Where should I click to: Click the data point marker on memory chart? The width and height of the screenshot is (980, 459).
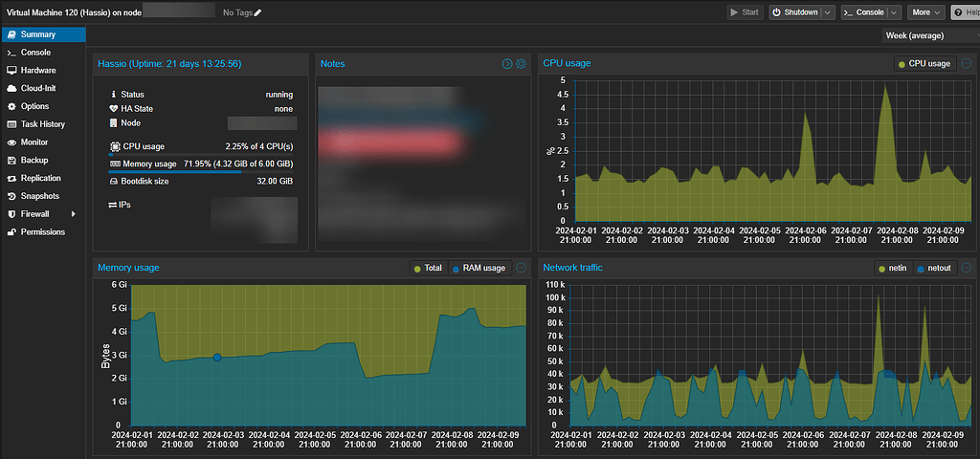click(217, 358)
